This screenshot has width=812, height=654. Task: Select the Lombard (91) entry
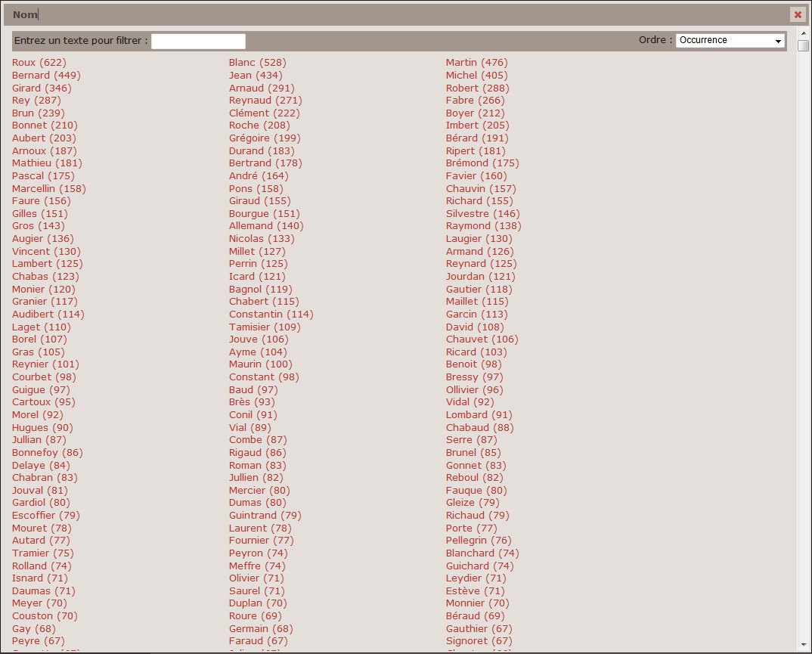pyautogui.click(x=479, y=415)
